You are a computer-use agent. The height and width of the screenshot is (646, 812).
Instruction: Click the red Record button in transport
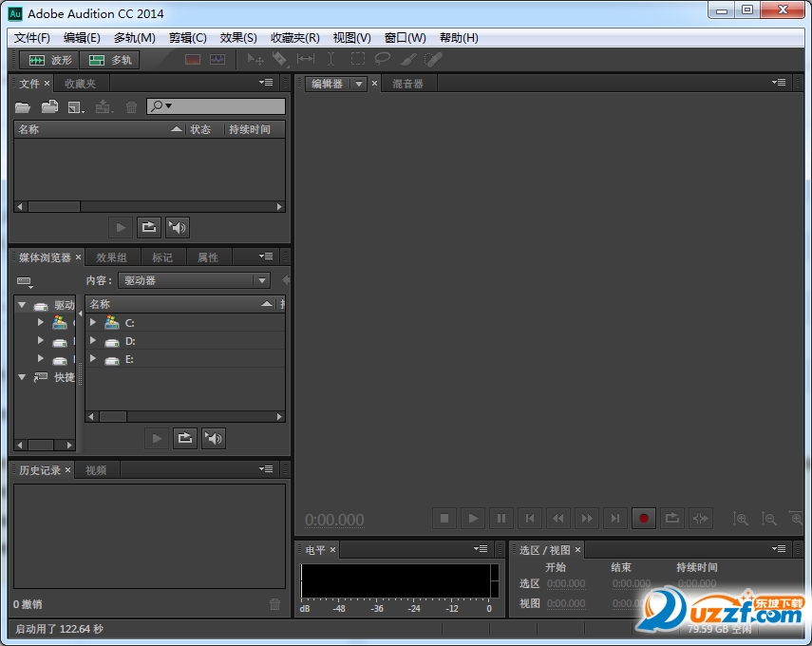pyautogui.click(x=644, y=518)
